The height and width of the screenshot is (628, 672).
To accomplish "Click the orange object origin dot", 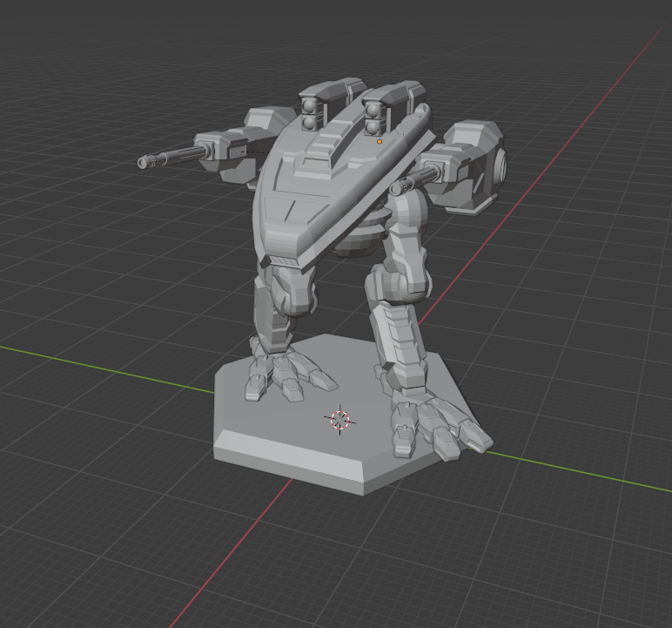I will coord(380,142).
